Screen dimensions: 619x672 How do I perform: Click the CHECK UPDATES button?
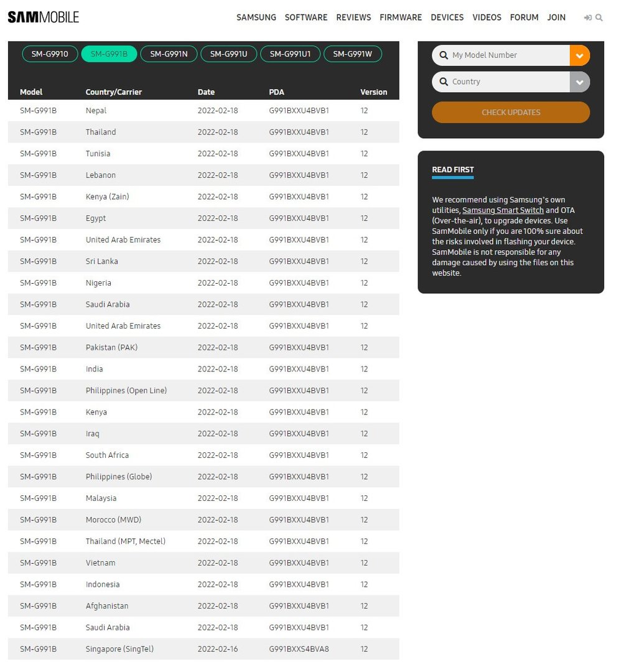click(x=511, y=112)
